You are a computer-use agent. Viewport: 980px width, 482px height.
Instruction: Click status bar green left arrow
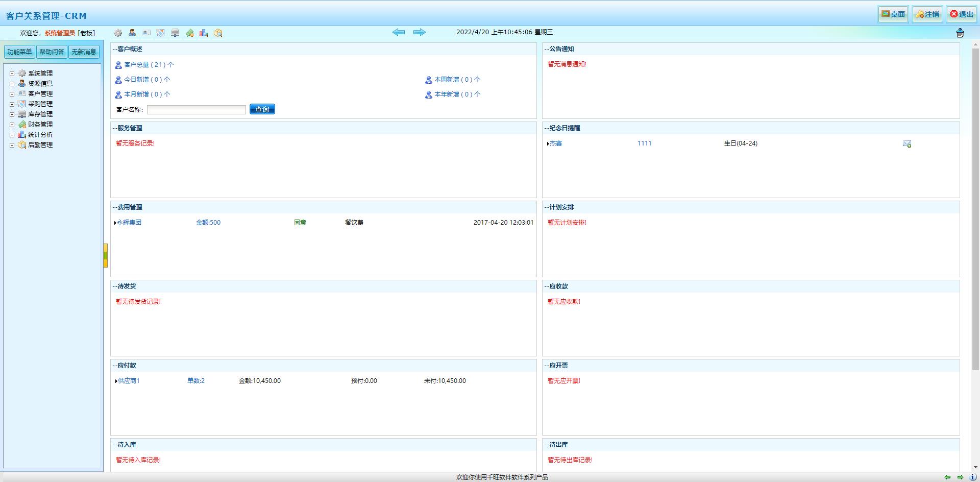tap(947, 477)
